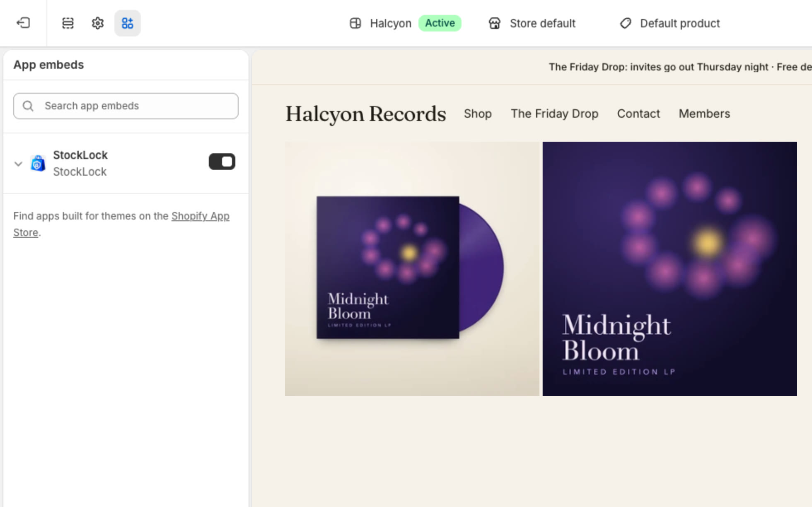Click the Halcyon Records store logo
Screen dimensions: 812x507
[x=366, y=114]
